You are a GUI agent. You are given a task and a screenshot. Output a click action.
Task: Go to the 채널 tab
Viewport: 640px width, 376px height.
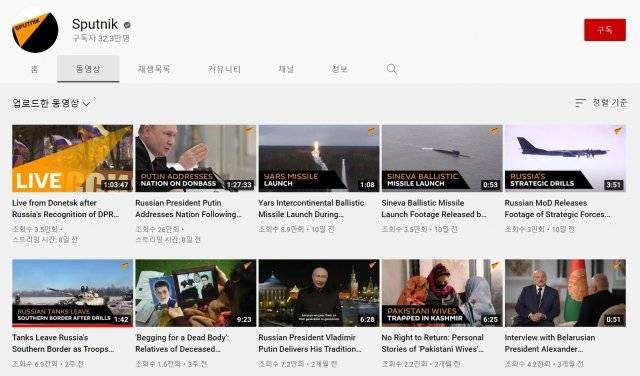pyautogui.click(x=286, y=69)
